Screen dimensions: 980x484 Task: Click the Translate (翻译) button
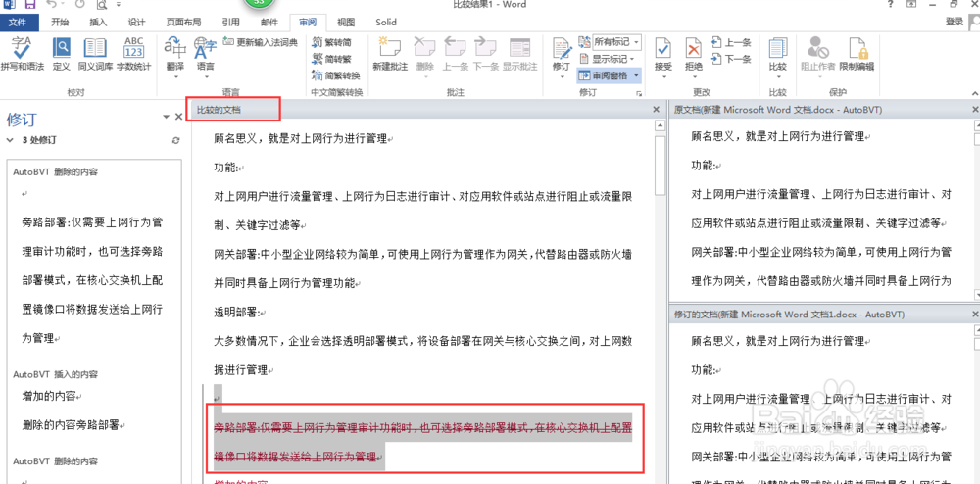[x=175, y=53]
